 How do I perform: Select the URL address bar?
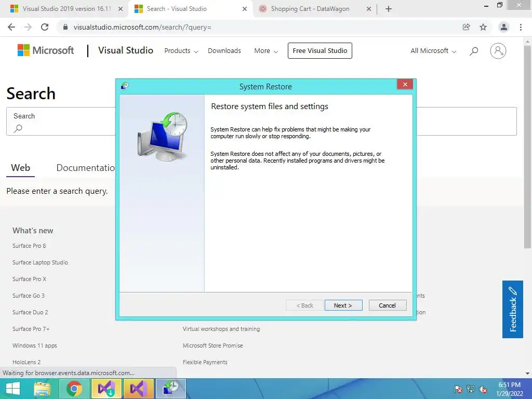click(x=258, y=27)
